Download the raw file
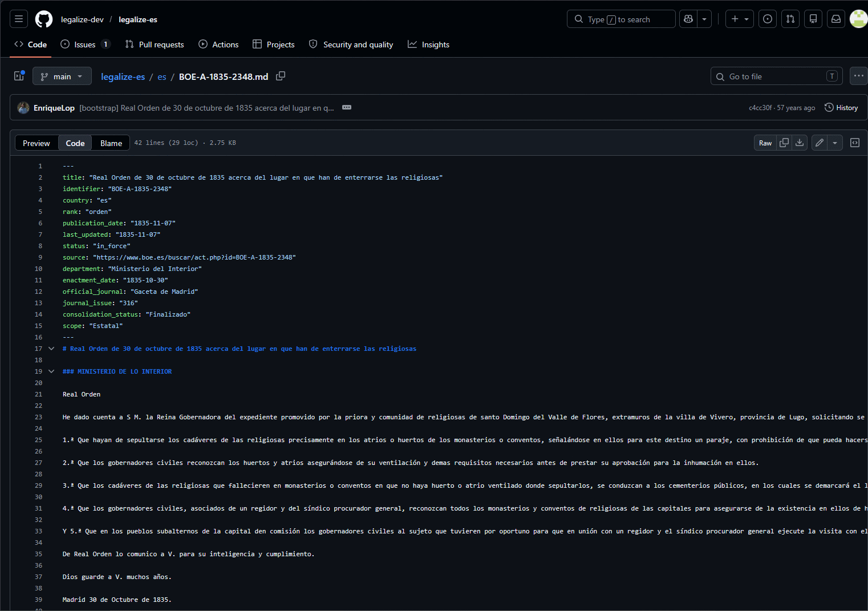Viewport: 868px width, 611px height. point(800,143)
